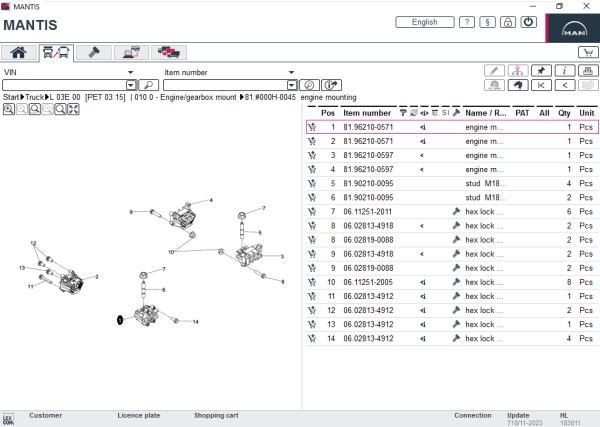Click the fit-to-window arrows icon
Screen dimensions: 600x427
pyautogui.click(x=73, y=109)
